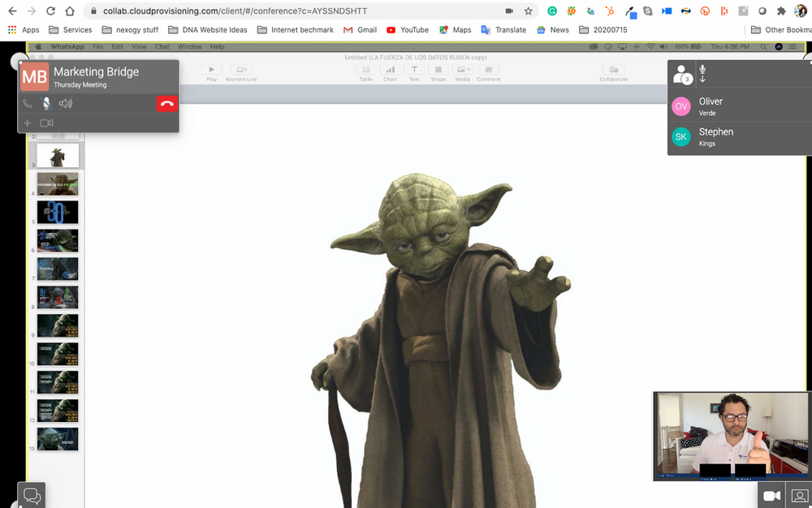Click the plus icon in the call panel
812x508 pixels.
(x=28, y=123)
